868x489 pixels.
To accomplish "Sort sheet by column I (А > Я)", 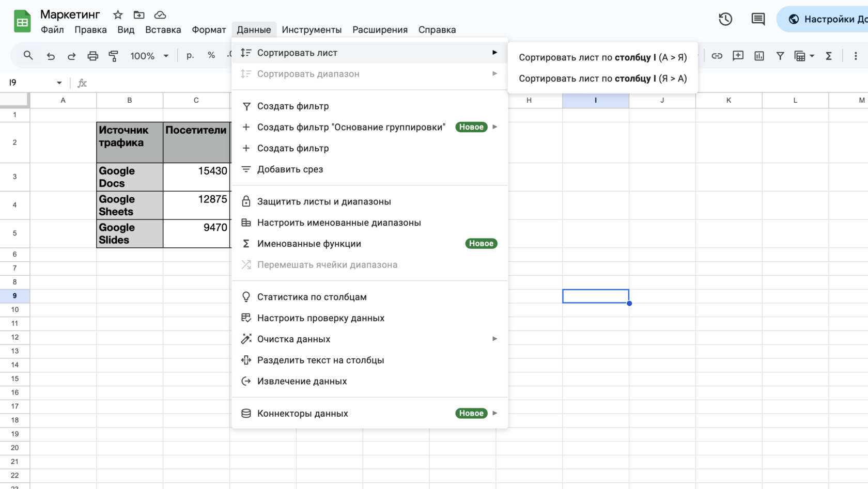I will point(602,57).
